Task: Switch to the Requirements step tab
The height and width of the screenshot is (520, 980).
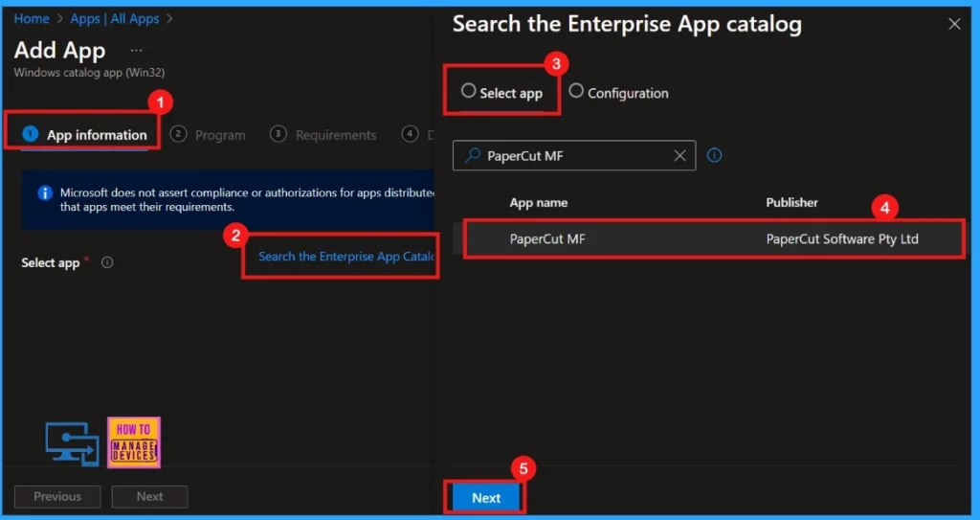Action: [x=323, y=134]
